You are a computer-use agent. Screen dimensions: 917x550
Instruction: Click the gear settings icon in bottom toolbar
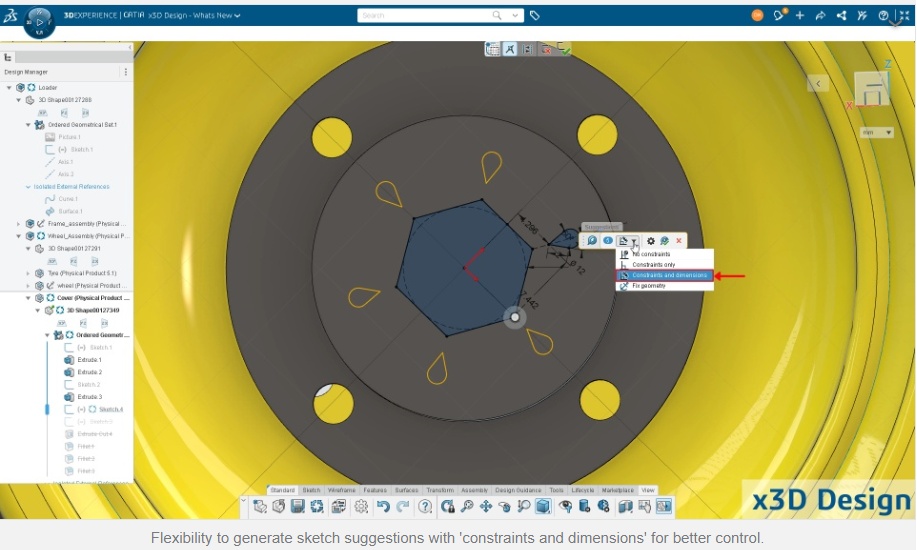(x=361, y=506)
